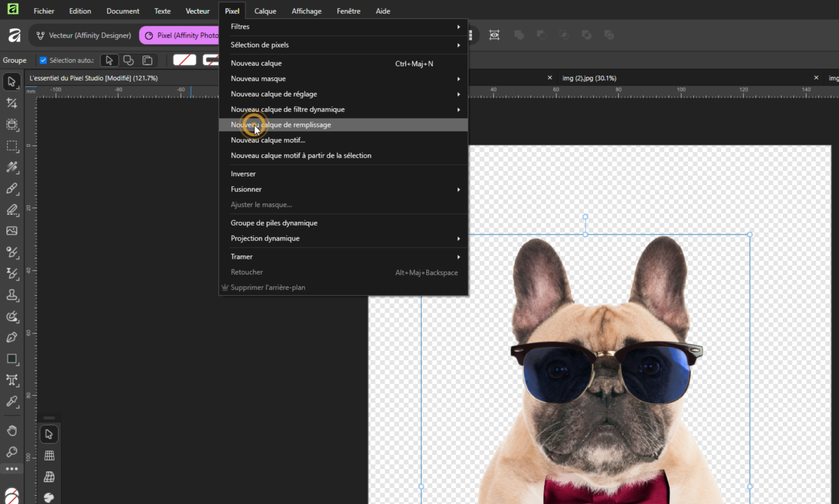
Task: Switch to Pixel (Affinity Photo) studio
Action: (181, 35)
